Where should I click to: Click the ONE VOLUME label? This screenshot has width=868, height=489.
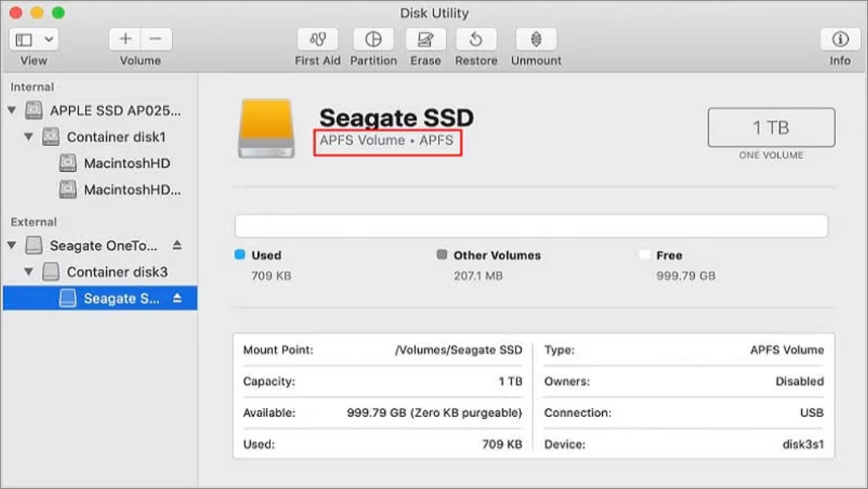[x=771, y=156]
